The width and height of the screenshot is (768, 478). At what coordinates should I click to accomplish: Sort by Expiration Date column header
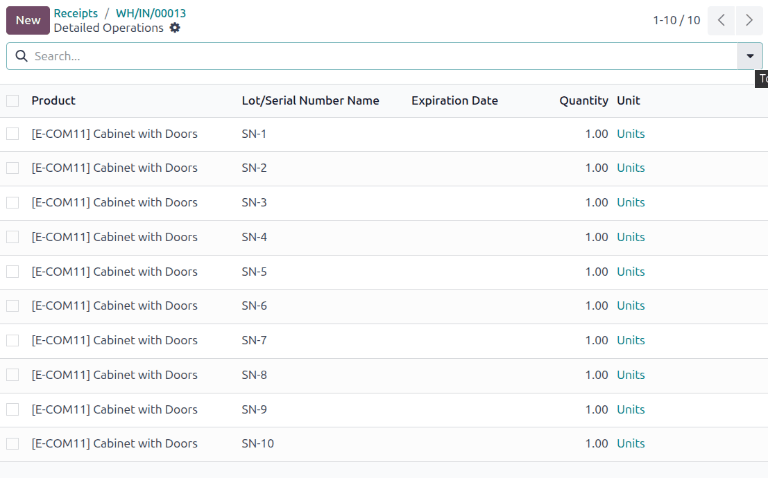[454, 100]
